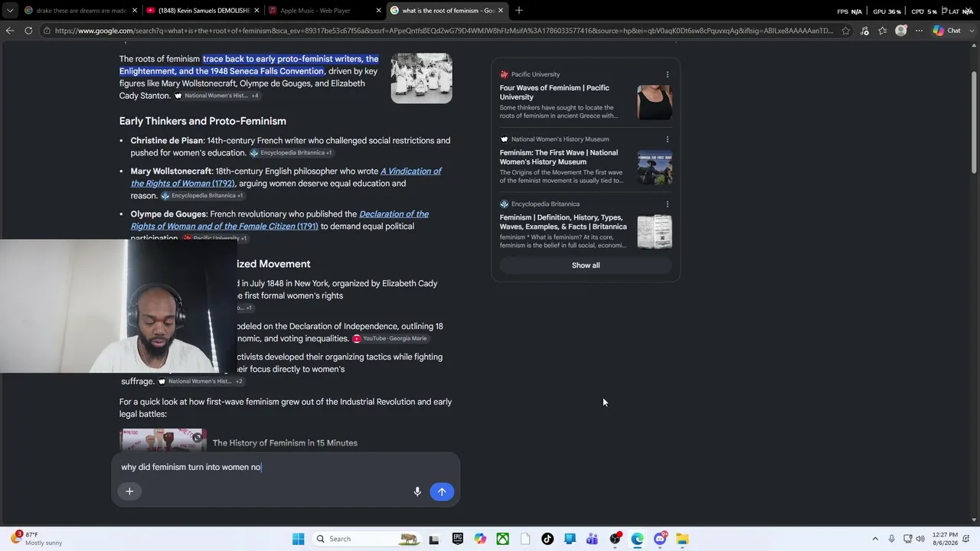Expand Encyclopedia Britannica +1 chip after Mary Wollstonecraft

tap(202, 196)
